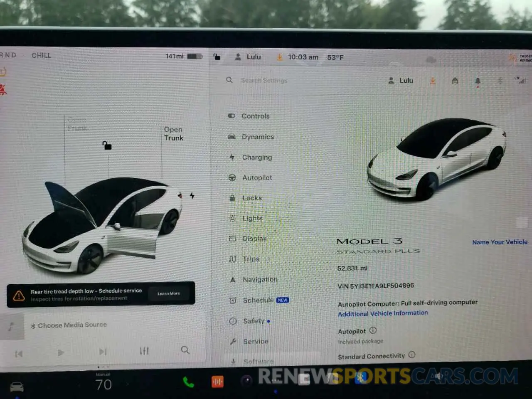Open the Safety settings entry
Viewport: 532px width, 399px height.
click(249, 321)
